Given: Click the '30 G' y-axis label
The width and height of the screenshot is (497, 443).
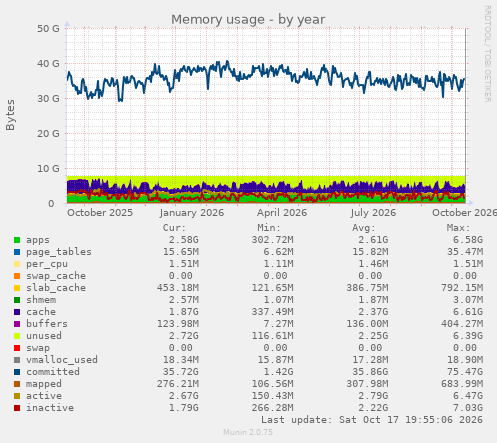Looking at the screenshot, I should [48, 99].
